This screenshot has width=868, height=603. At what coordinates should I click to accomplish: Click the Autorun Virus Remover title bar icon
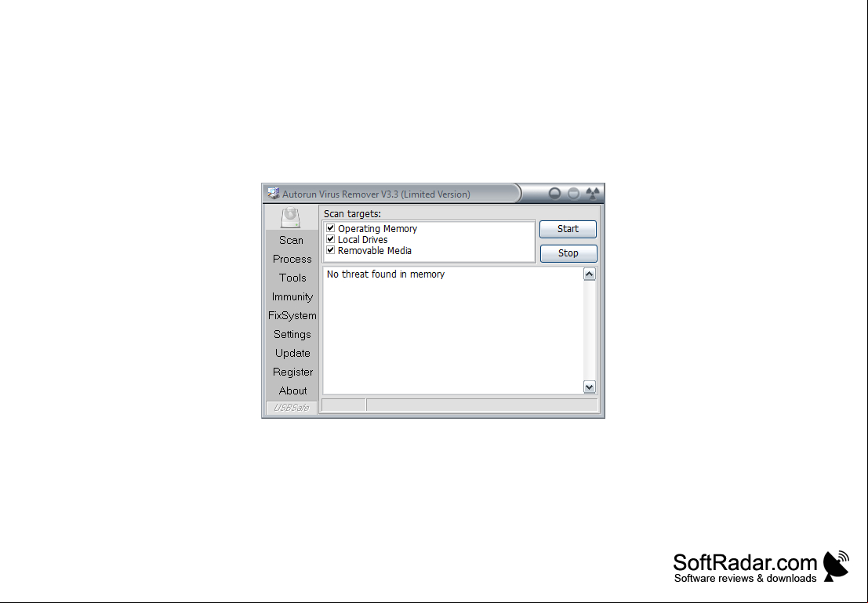coord(274,193)
